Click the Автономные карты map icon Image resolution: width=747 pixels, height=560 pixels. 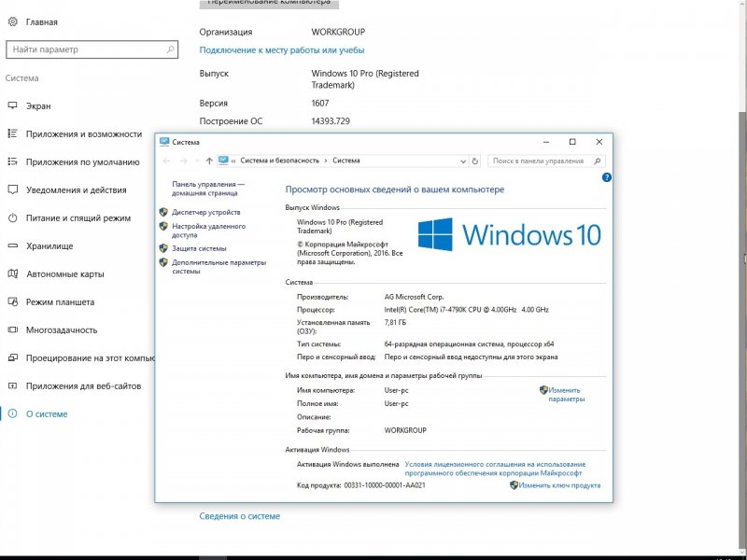tap(13, 273)
